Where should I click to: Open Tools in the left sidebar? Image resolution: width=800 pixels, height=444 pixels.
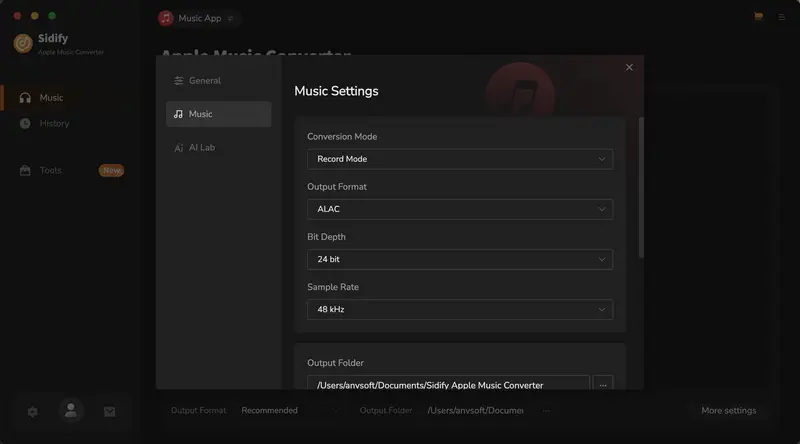[50, 170]
